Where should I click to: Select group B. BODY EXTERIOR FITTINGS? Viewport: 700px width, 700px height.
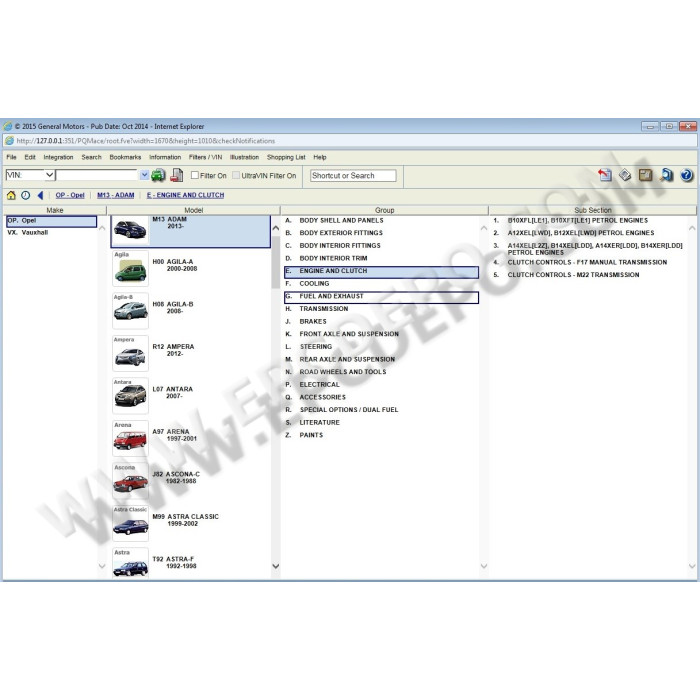pos(334,233)
